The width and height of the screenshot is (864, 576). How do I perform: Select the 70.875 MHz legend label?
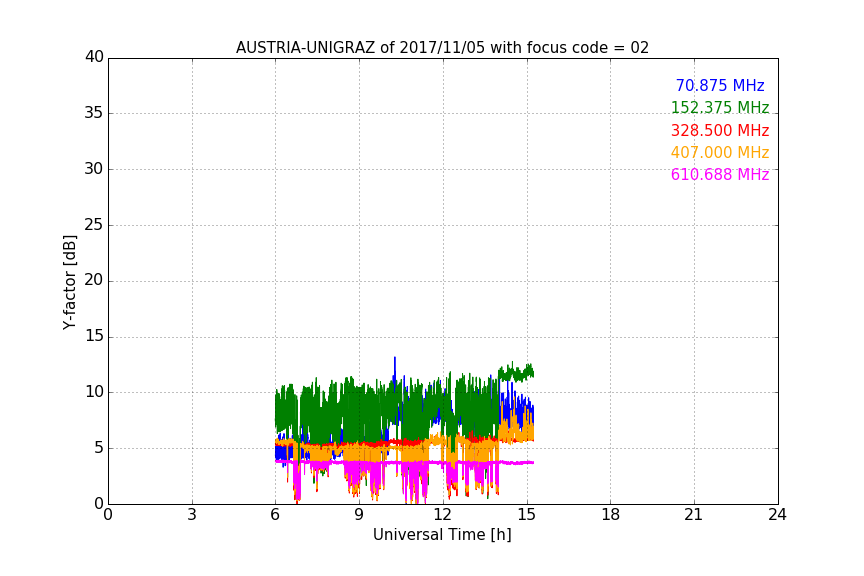(x=720, y=85)
